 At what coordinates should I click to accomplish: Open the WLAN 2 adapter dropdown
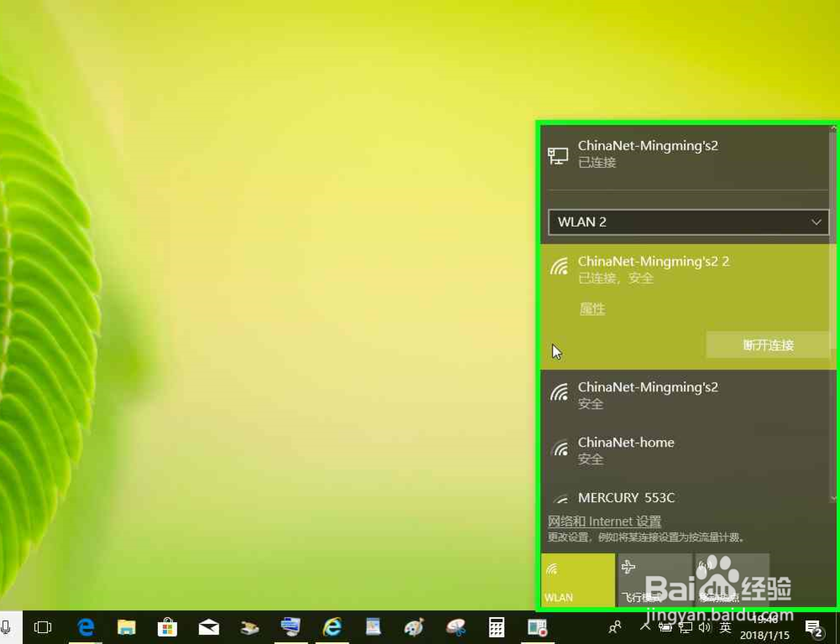(x=688, y=223)
